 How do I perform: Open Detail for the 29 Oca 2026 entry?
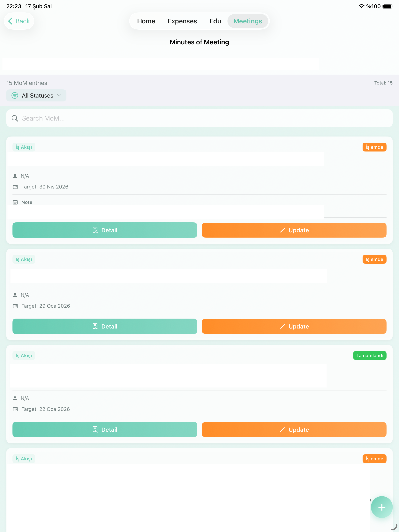click(x=105, y=326)
